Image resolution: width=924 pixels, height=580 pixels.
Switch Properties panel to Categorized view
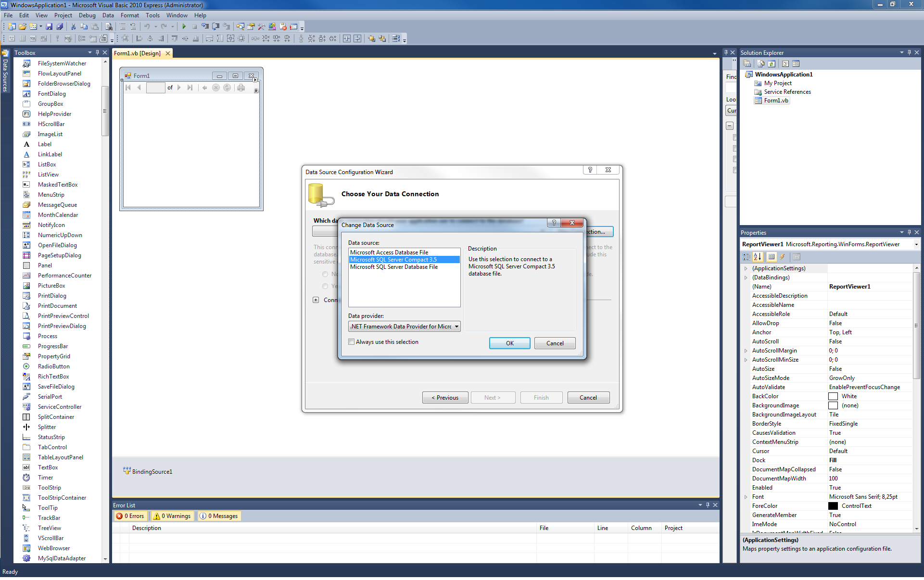pyautogui.click(x=747, y=257)
